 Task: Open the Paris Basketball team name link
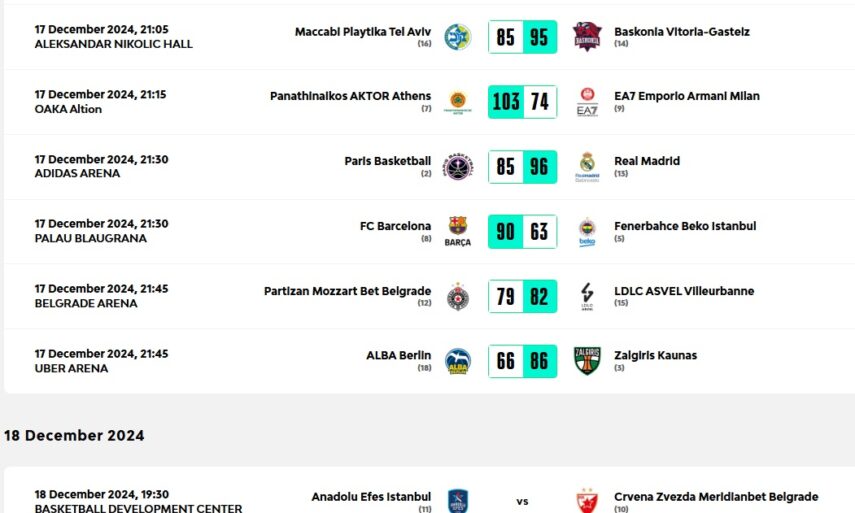(x=387, y=161)
